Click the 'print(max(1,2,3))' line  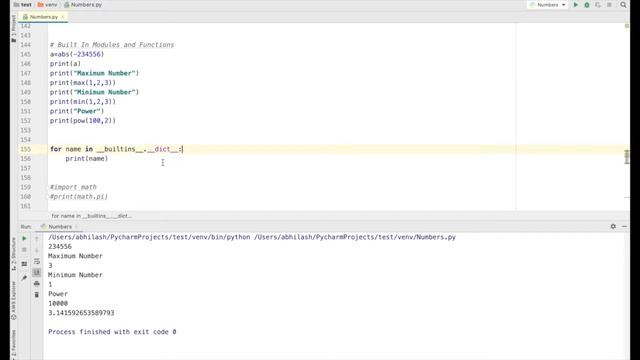coord(83,83)
